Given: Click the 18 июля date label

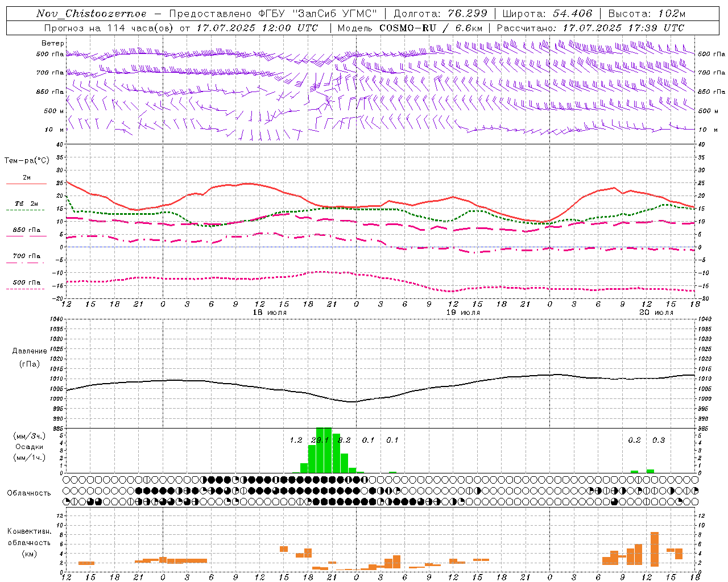Looking at the screenshot, I should tap(270, 313).
